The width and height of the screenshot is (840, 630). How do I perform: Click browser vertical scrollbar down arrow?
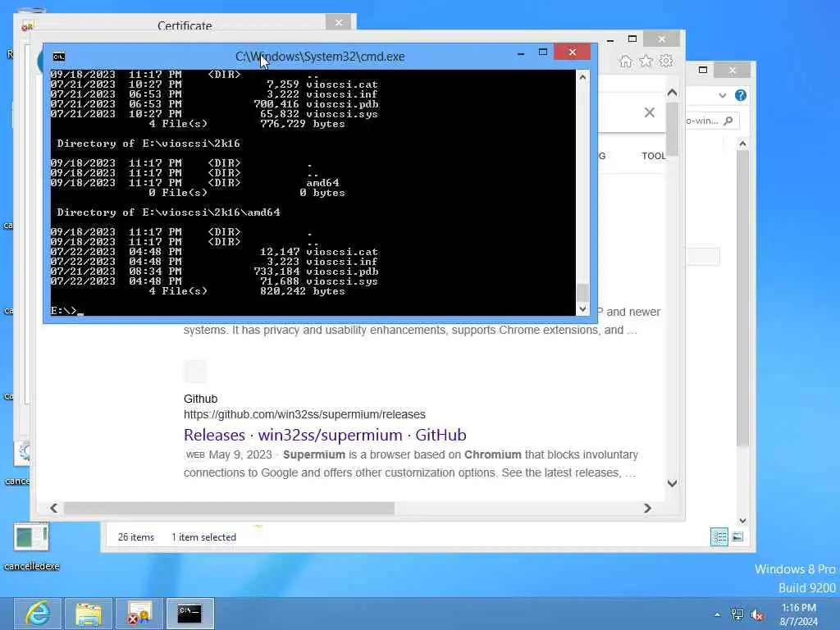[x=672, y=483]
